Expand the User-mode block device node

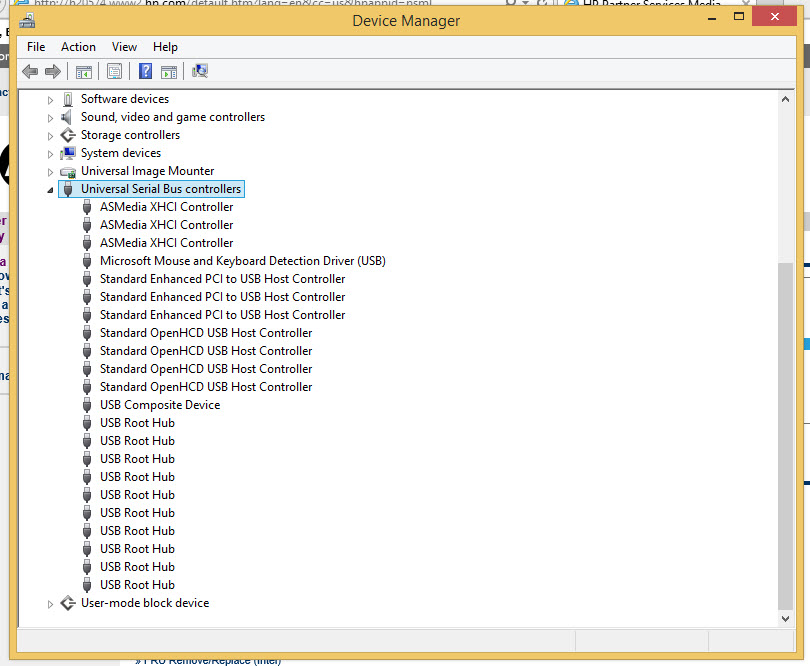click(51, 603)
